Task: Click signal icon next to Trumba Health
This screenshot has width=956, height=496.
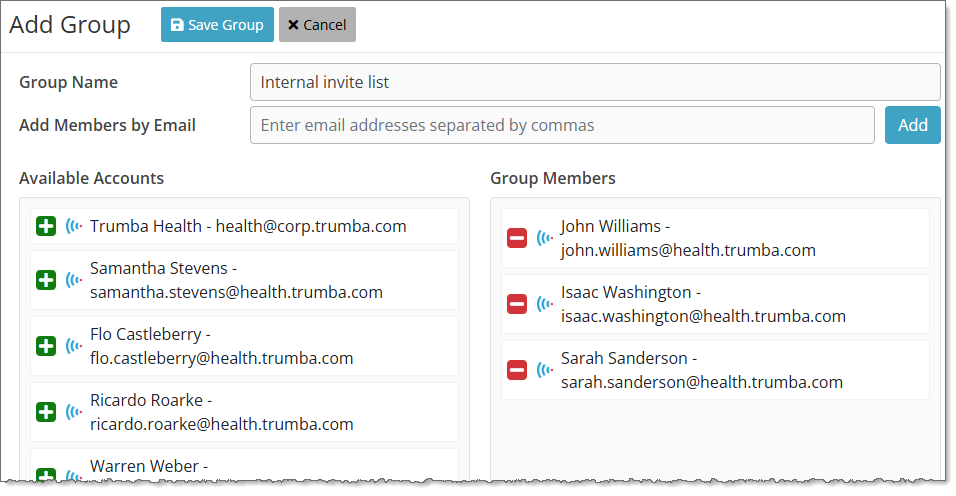Action: tap(74, 226)
